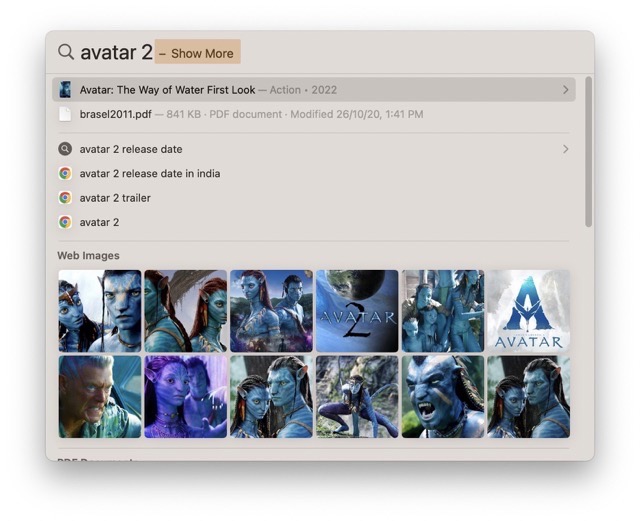640x521 pixels.
Task: Click Chrome icon beside 'avatar 2 release date in india'
Action: pos(65,174)
